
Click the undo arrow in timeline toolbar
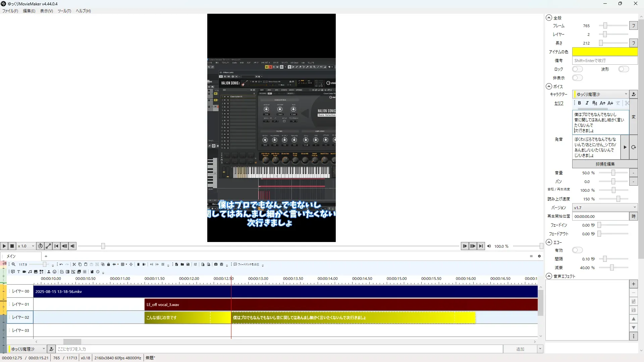pos(61,264)
